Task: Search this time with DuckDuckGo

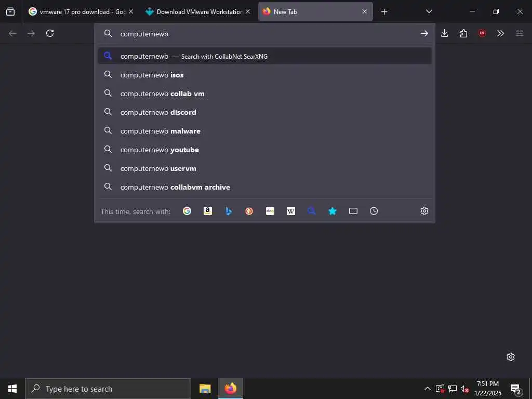Action: pos(249,211)
